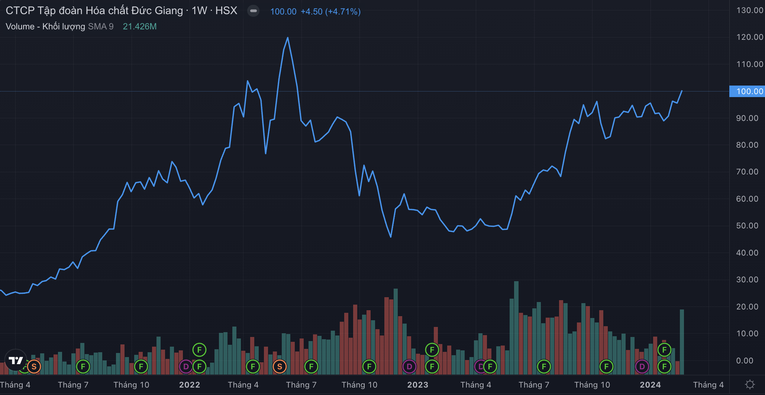Click the purple D marker left of 2024
Image resolution: width=765 pixels, height=395 pixels.
point(643,366)
